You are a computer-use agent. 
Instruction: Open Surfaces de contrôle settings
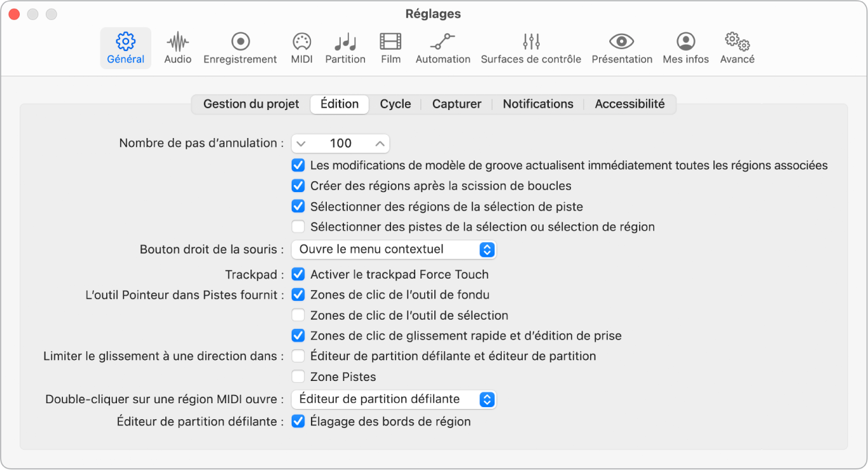pyautogui.click(x=531, y=48)
